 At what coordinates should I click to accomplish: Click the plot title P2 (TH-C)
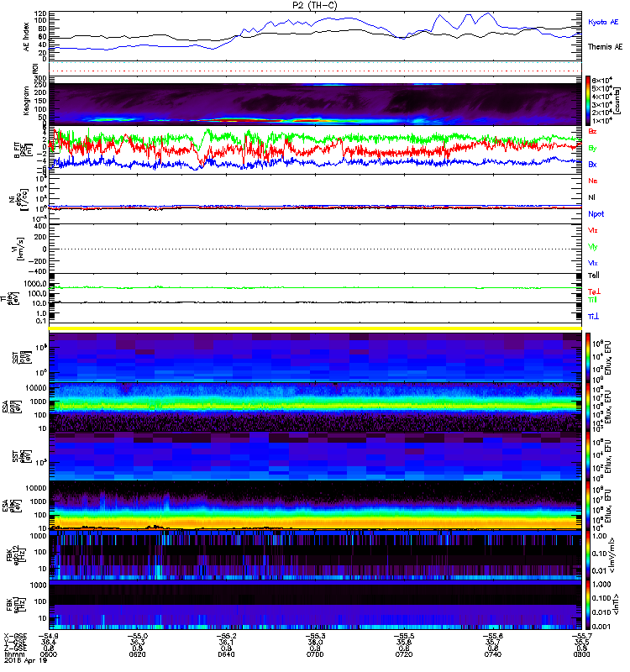(314, 5)
